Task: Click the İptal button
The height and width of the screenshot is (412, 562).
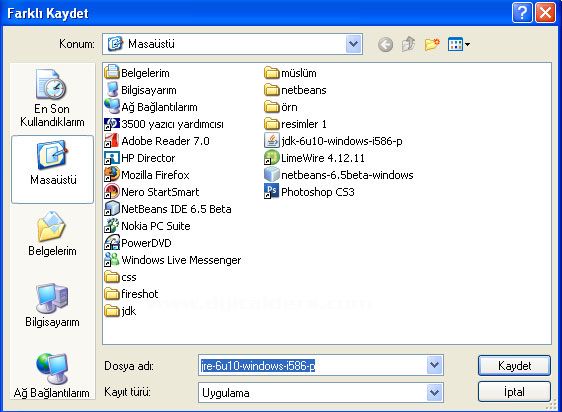Action: click(514, 392)
